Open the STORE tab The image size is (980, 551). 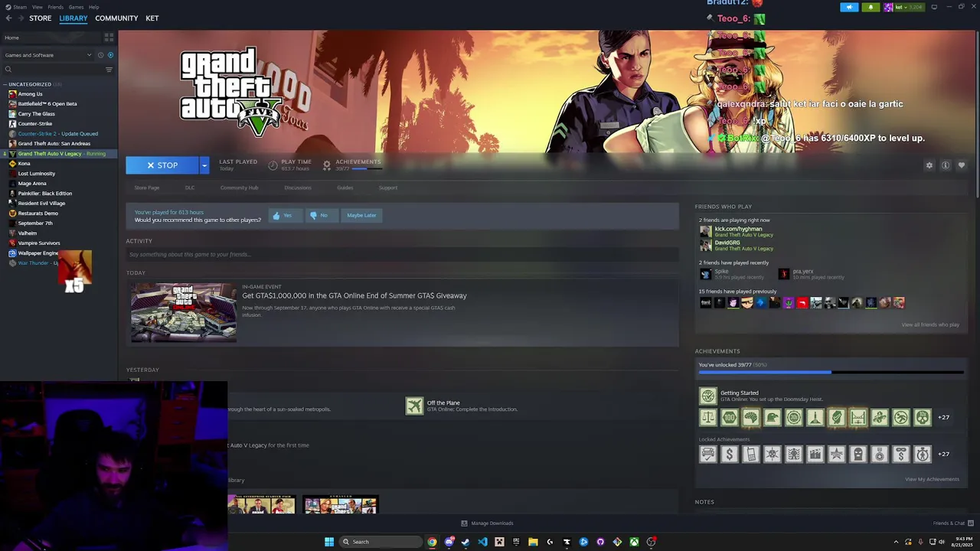tap(40, 18)
